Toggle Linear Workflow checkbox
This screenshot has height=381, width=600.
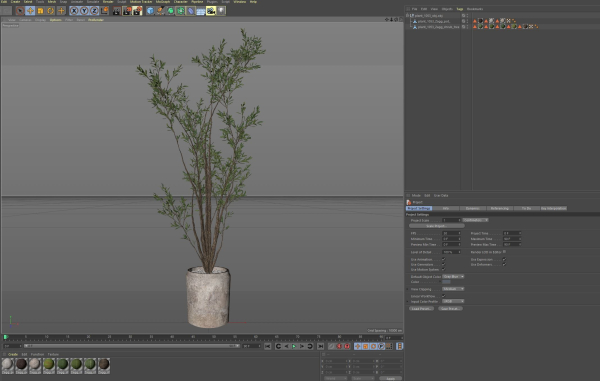click(443, 296)
